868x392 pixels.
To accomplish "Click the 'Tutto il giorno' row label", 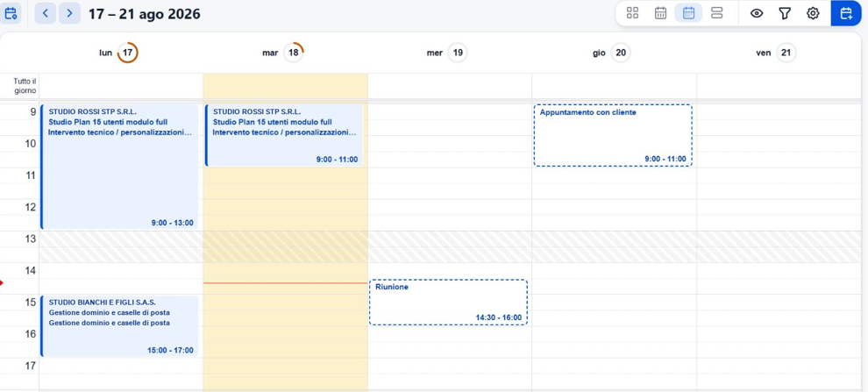I will coord(25,86).
